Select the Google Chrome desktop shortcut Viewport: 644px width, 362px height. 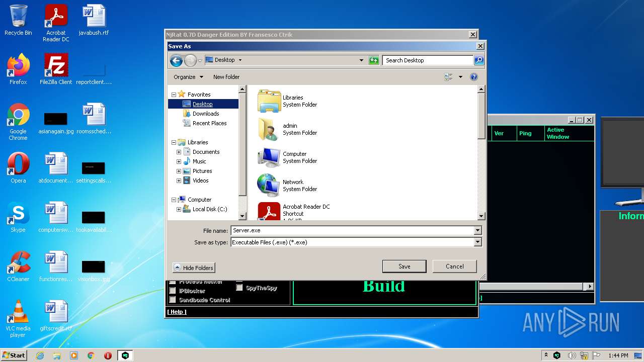point(18,122)
